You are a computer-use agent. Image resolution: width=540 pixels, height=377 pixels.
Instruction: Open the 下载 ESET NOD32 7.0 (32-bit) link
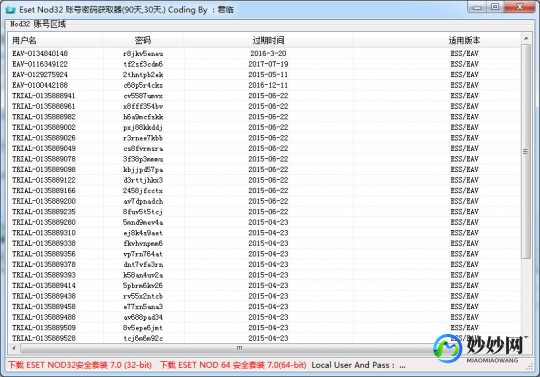point(80,365)
